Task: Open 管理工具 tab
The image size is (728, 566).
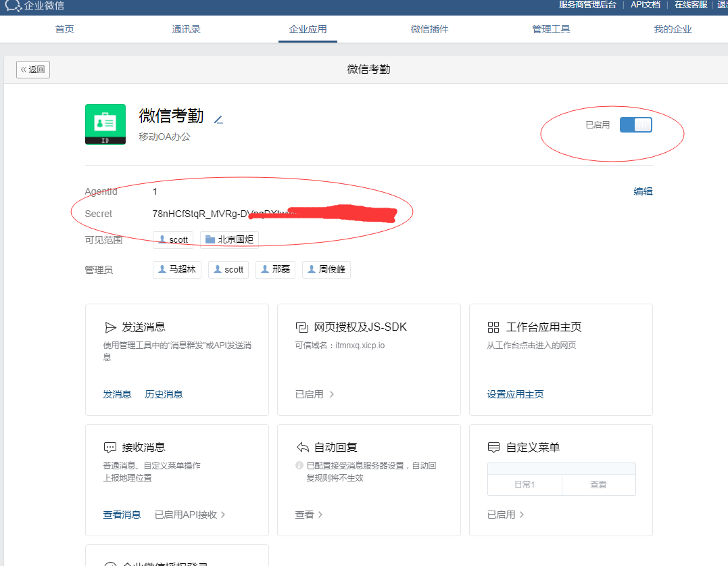Action: click(551, 29)
